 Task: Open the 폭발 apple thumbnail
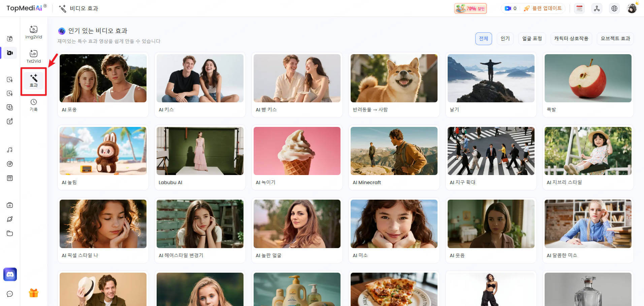[588, 78]
